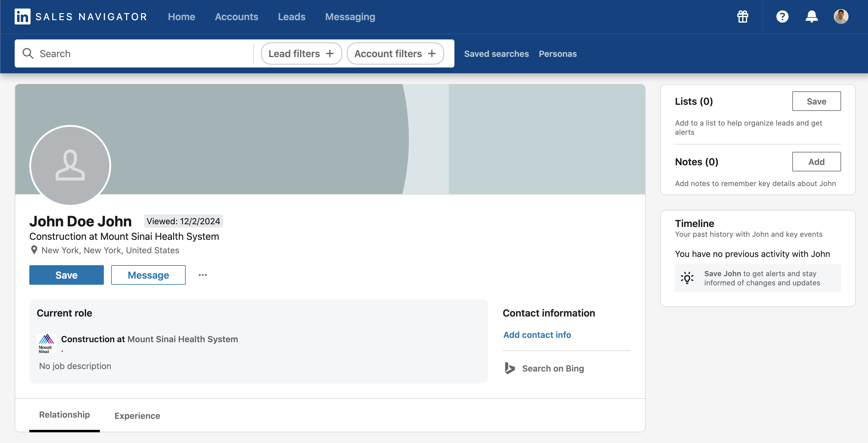Switch to the Experience tab
The width and height of the screenshot is (868, 443).
click(137, 416)
